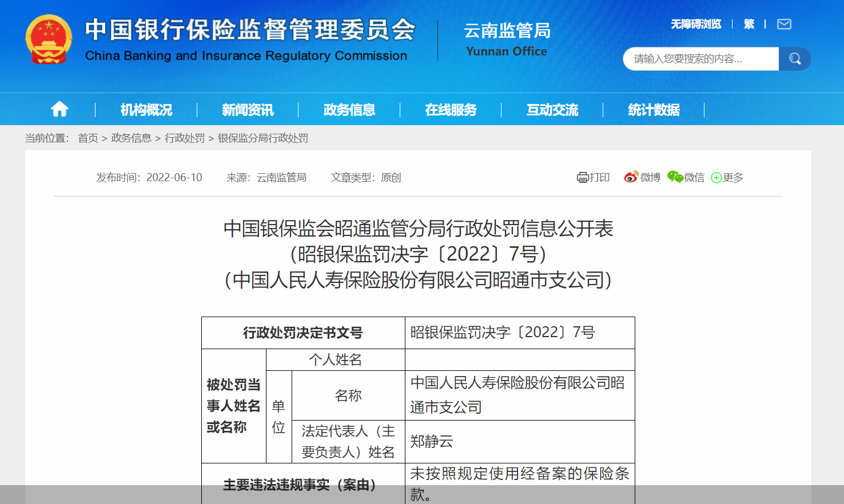This screenshot has height=504, width=844.
Task: Open the 在线服务 menu
Action: click(450, 109)
